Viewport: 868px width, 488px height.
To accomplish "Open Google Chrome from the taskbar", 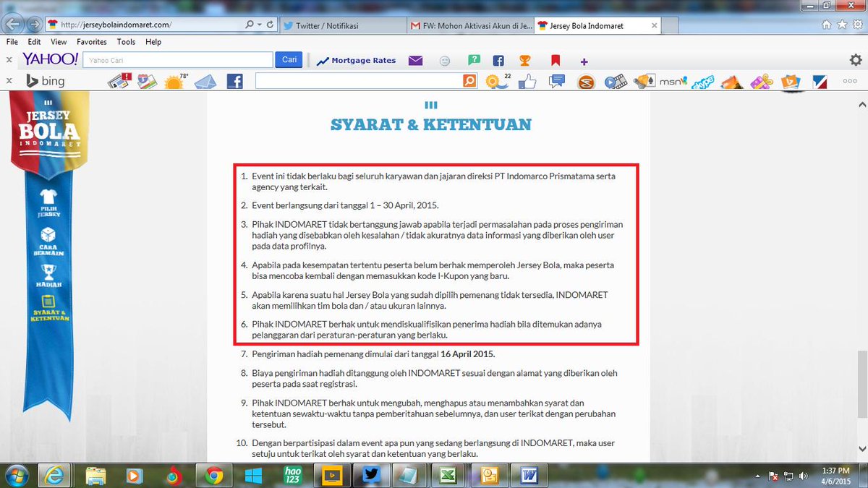I will coord(213,475).
